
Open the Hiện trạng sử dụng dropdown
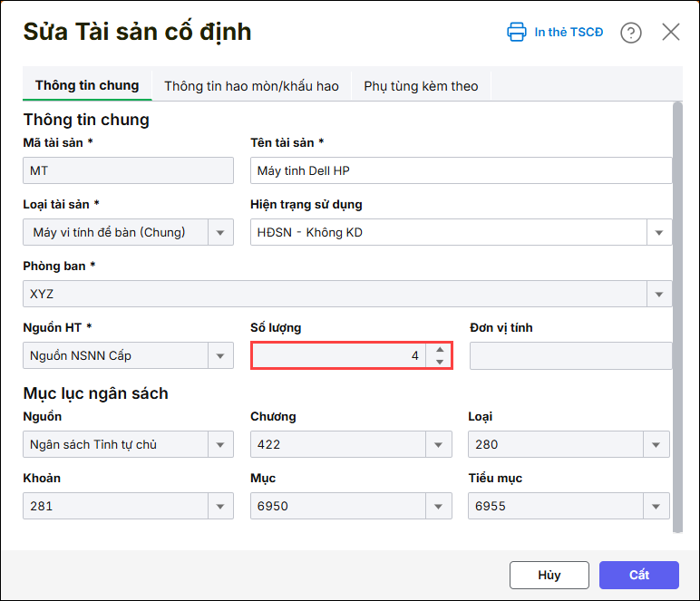click(659, 232)
